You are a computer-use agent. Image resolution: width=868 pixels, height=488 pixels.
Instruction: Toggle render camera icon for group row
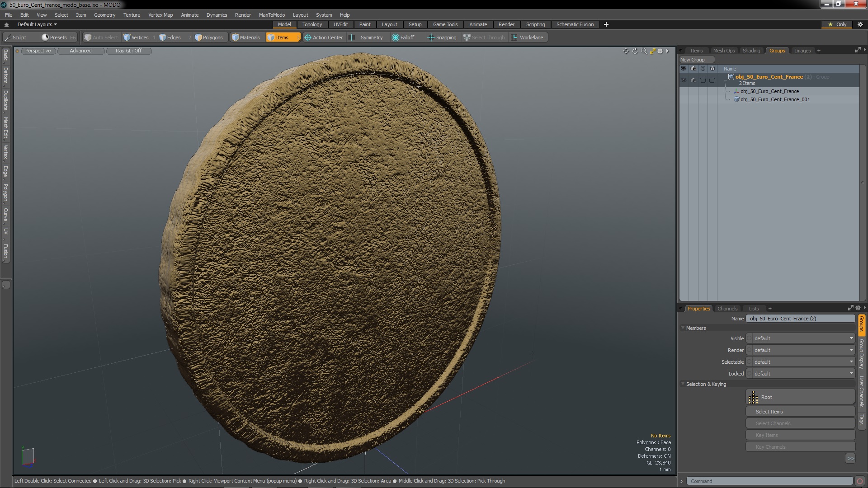click(x=693, y=80)
